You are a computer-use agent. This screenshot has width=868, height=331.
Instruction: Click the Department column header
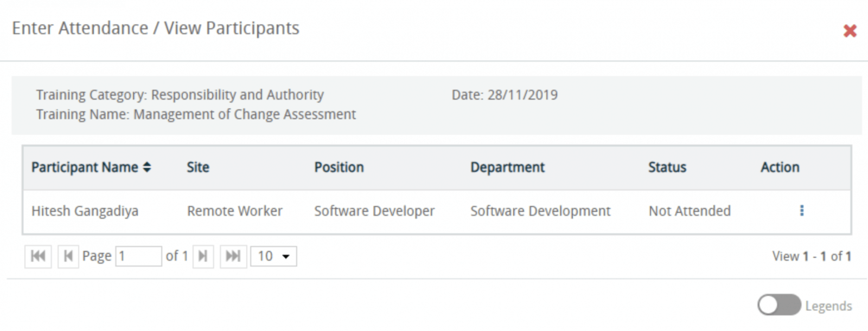(x=507, y=167)
